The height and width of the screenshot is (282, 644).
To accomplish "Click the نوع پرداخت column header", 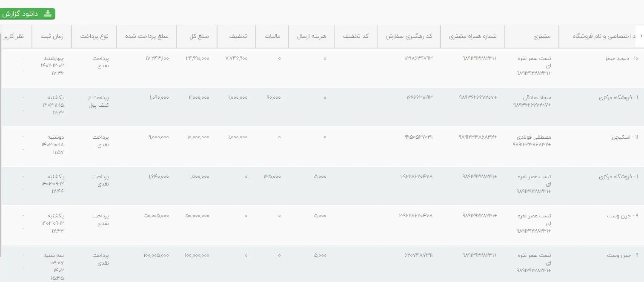I will pyautogui.click(x=94, y=37).
